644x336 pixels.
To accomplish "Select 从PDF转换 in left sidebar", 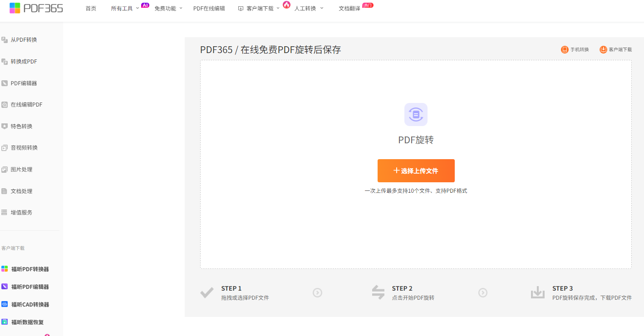I will (24, 40).
